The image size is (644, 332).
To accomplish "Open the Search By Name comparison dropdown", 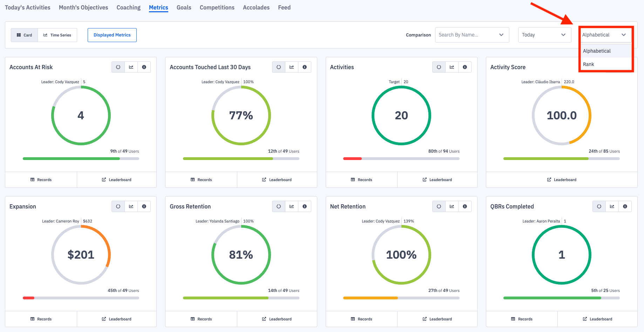I will [472, 35].
